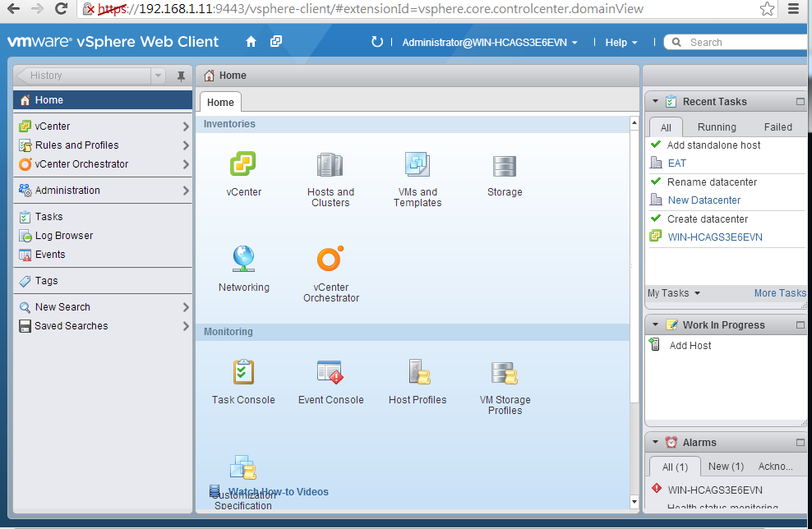Open Rules and Profiles in navigator
The image size is (812, 529).
click(103, 145)
